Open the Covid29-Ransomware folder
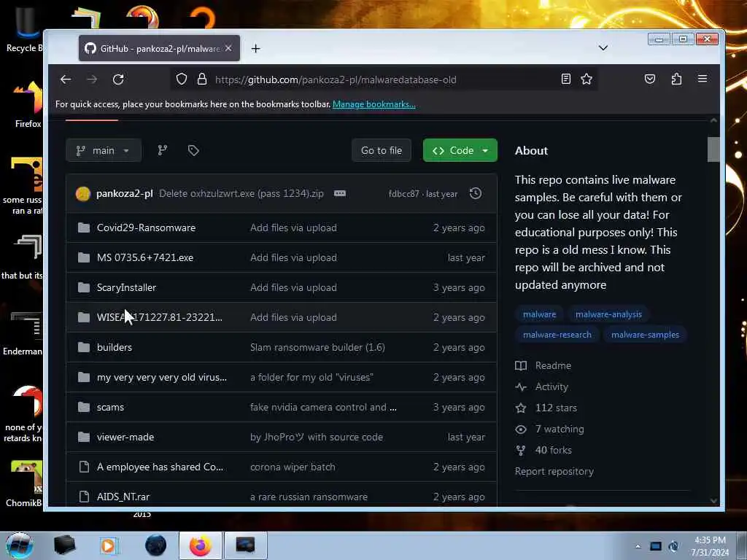The height and width of the screenshot is (560, 747). 146,227
